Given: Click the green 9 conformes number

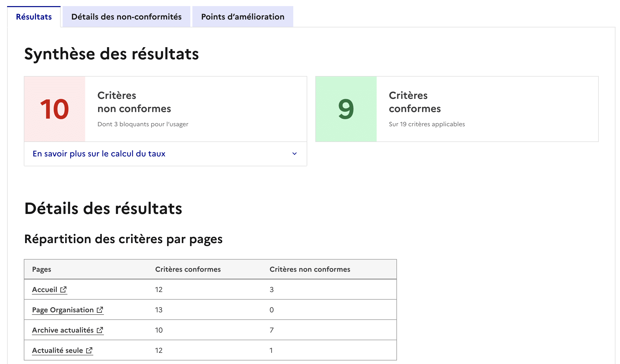Looking at the screenshot, I should point(346,109).
